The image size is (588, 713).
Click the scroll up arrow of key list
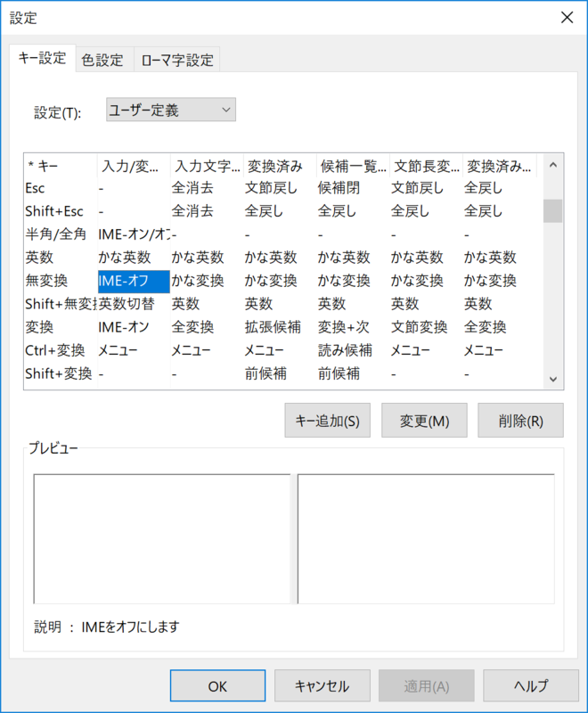[x=553, y=165]
